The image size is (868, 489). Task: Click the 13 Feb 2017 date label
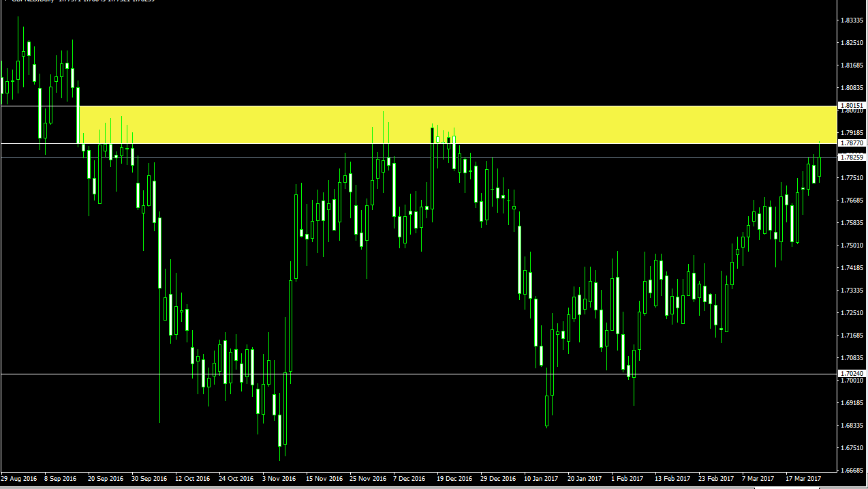tap(672, 479)
